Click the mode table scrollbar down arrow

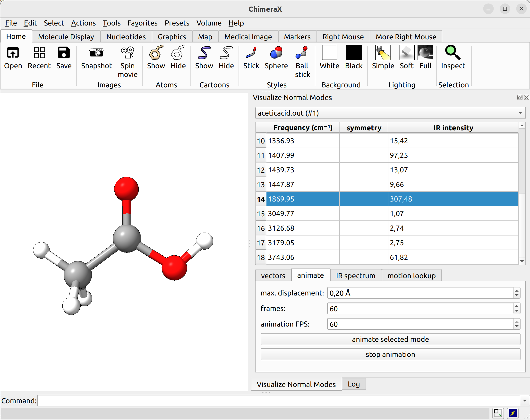tap(522, 261)
